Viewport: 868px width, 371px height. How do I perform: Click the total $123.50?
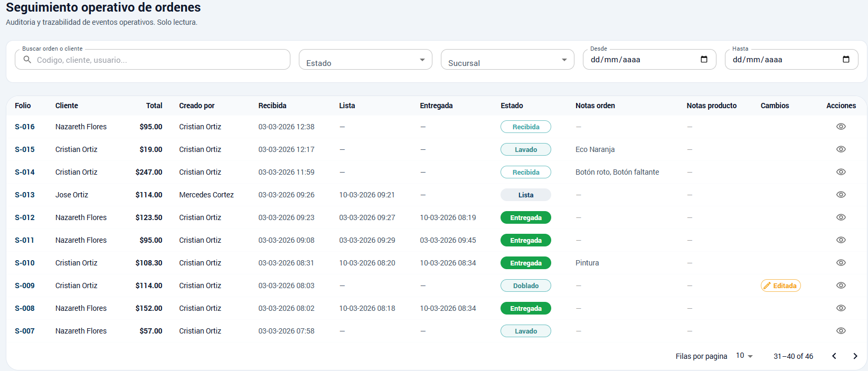(149, 217)
